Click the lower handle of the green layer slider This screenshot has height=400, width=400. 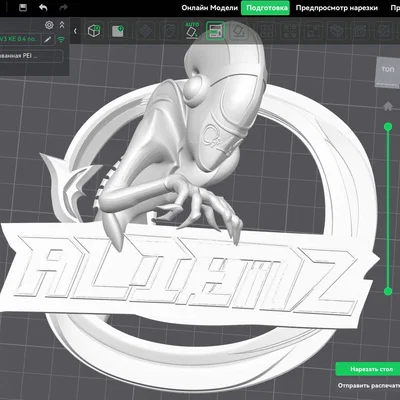point(388,292)
